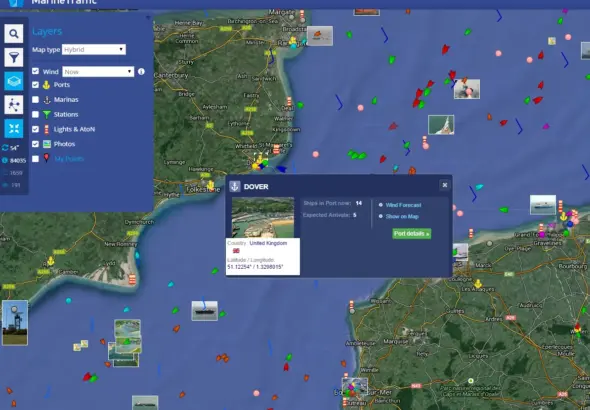Click the yellow anchor icon beside Ports

[46, 85]
